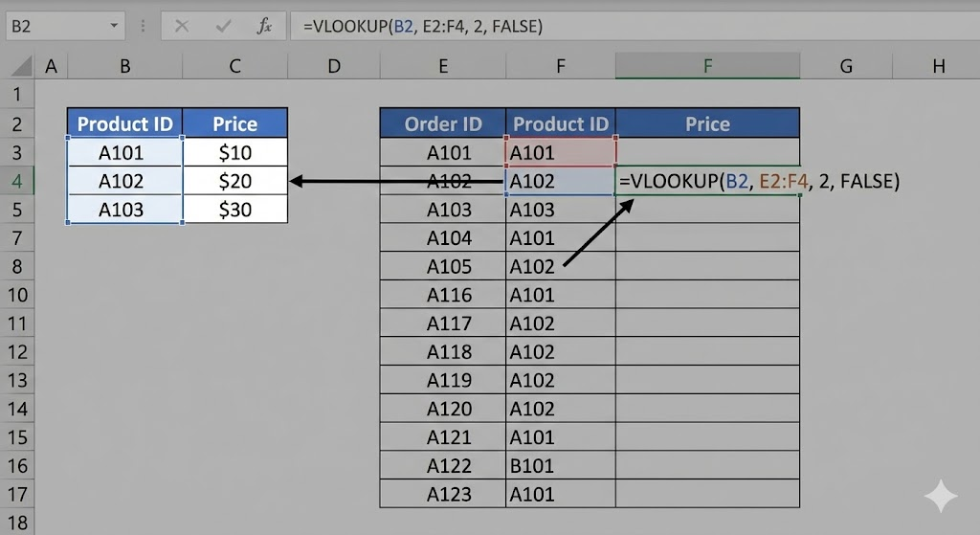980x535 pixels.
Task: Click the cell containing $20 price
Action: pos(234,180)
